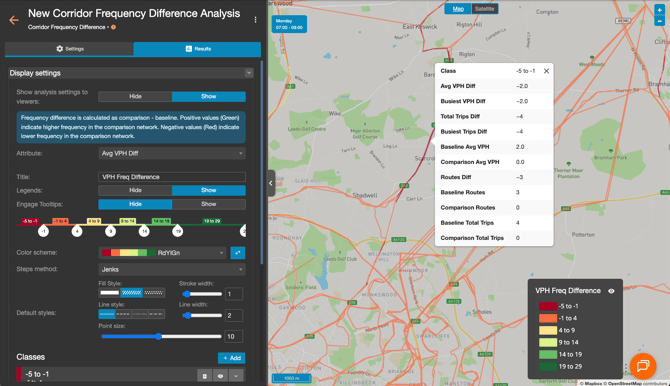Click the 19 to 29 legend swatch
This screenshot has width=670, height=386.
coord(548,366)
